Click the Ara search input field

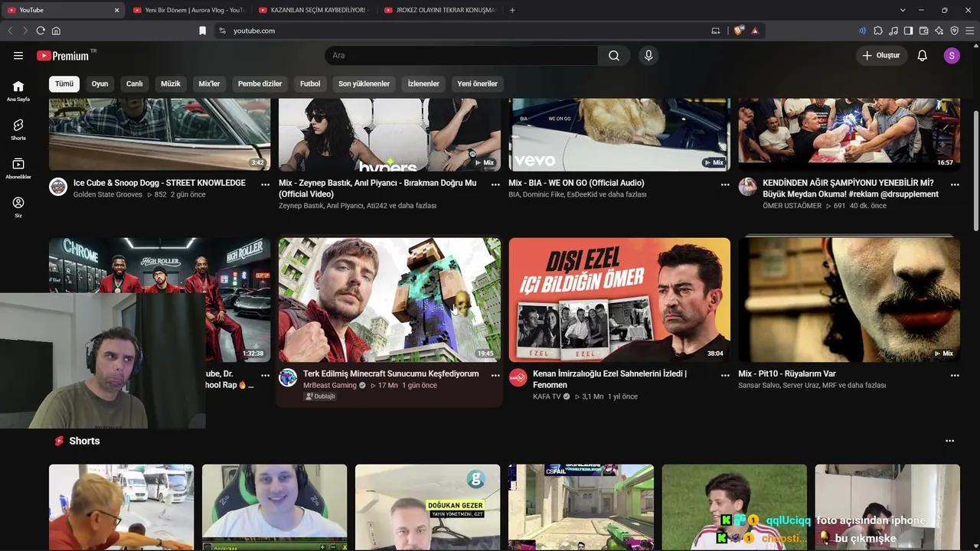pyautogui.click(x=461, y=55)
